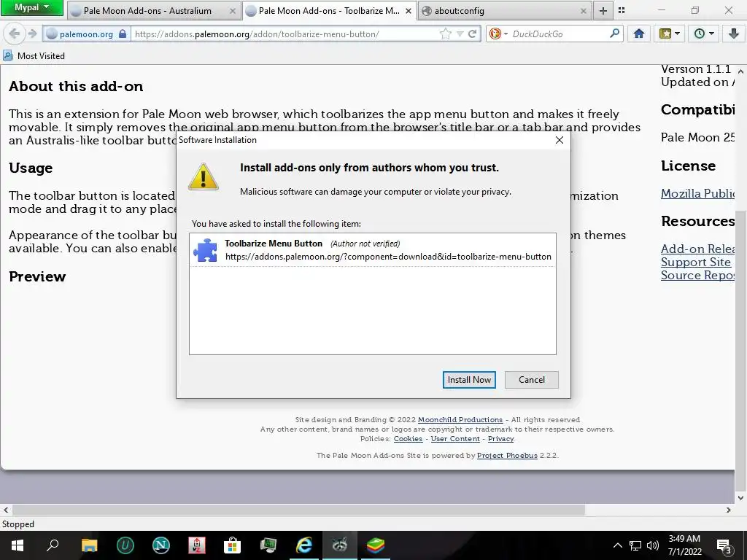Open File Explorer from taskbar
This screenshot has width=747, height=560.
pyautogui.click(x=89, y=545)
